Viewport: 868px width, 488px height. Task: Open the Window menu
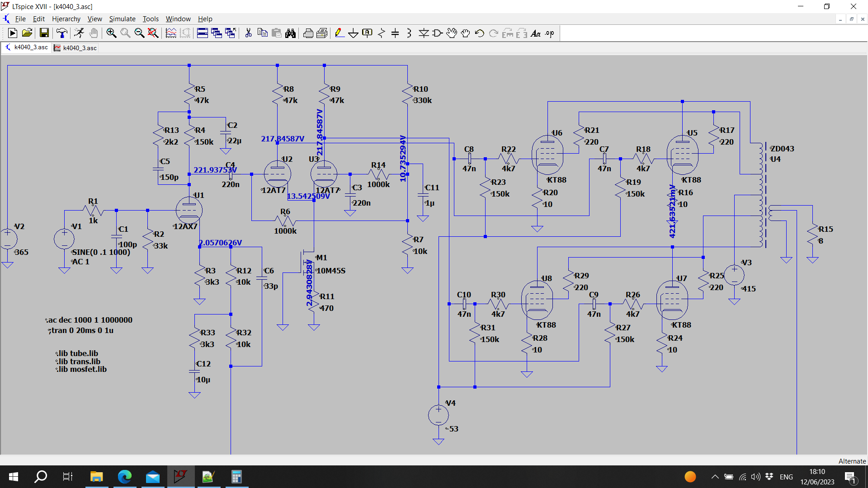pos(178,19)
